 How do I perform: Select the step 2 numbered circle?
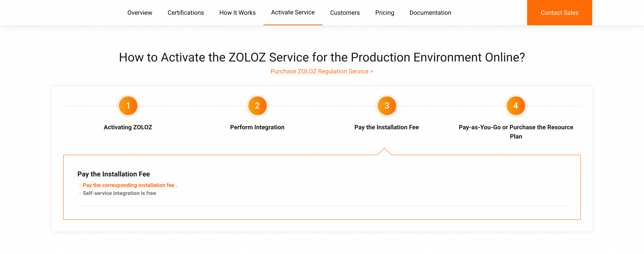257,106
